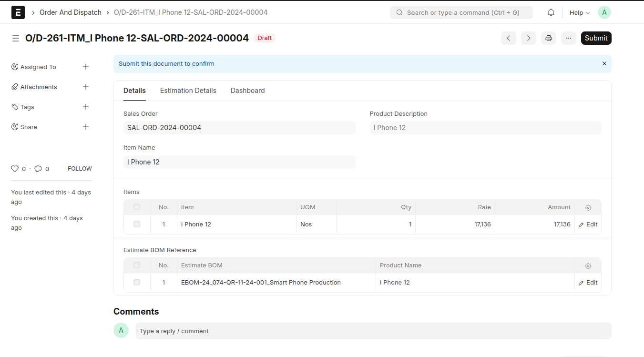This screenshot has width=644, height=357.
Task: Tick the Estimate BOM row checkbox
Action: (137, 283)
